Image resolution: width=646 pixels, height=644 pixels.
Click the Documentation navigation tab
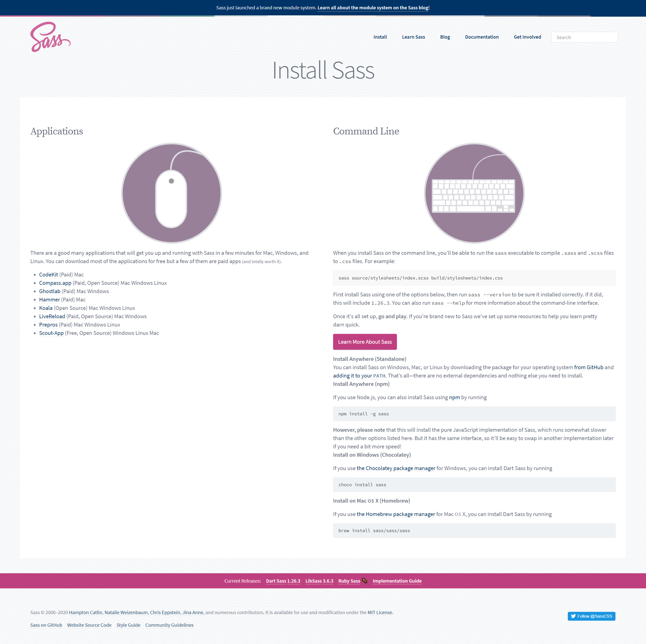482,37
